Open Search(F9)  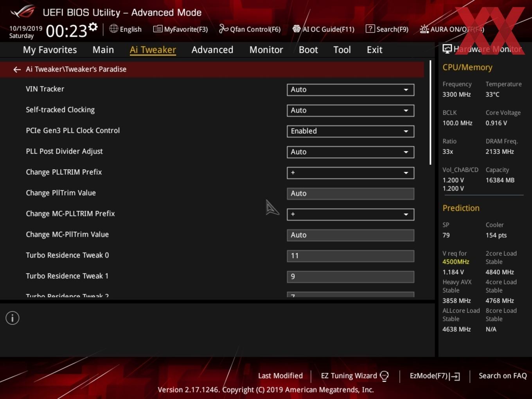[387, 29]
